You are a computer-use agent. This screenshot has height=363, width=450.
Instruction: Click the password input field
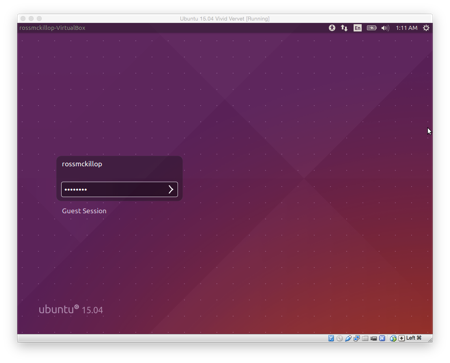pos(119,189)
